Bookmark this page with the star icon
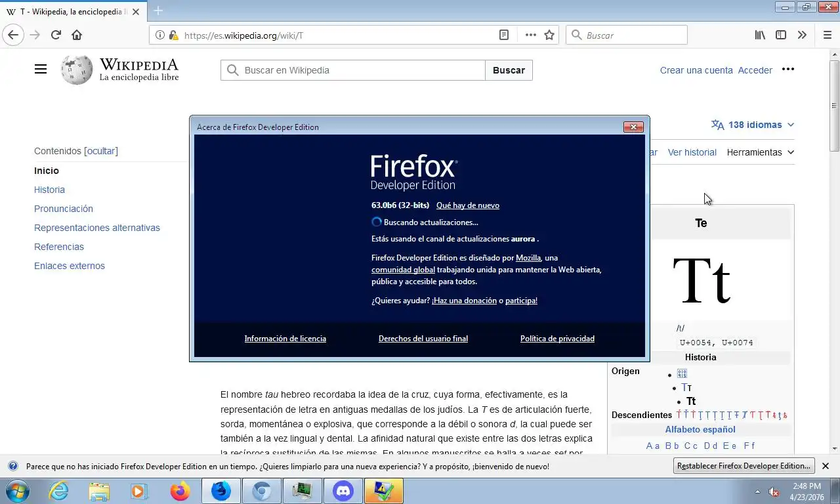Screen dimensions: 840x504 549,35
